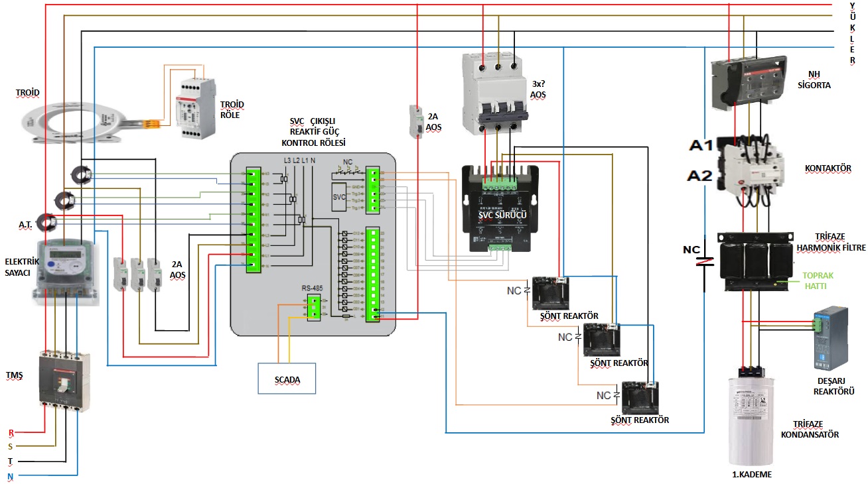Click the RS-485 green connector
This screenshot has height=484, width=868.
click(x=314, y=308)
